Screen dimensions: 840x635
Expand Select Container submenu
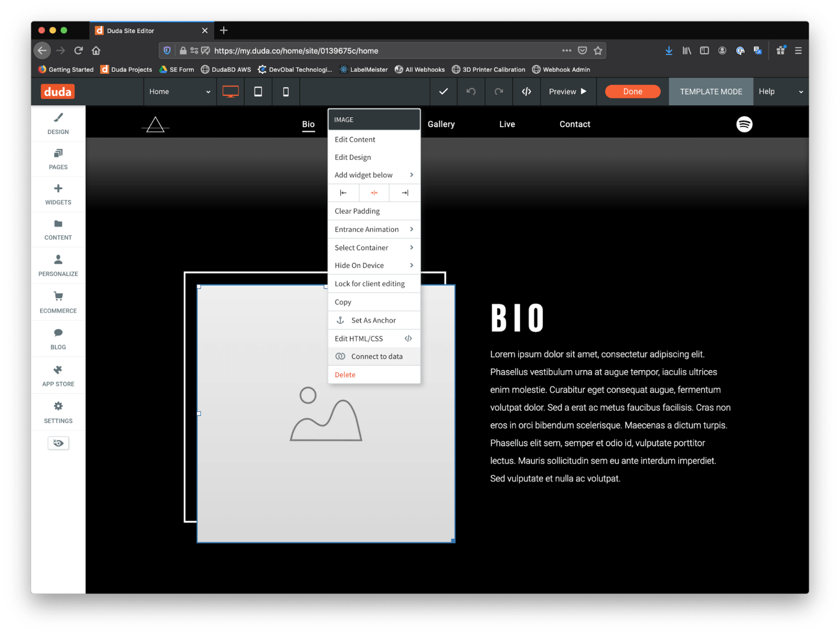374,248
